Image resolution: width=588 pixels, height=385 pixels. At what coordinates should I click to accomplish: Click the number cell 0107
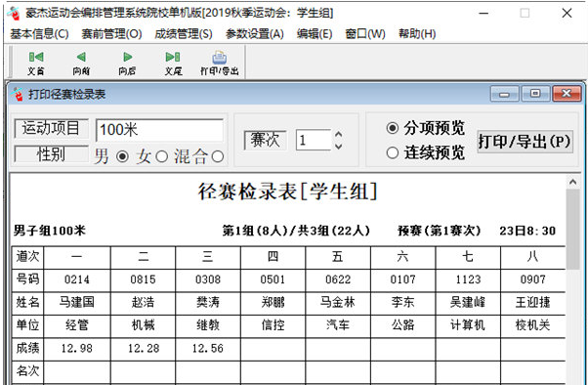pyautogui.click(x=402, y=279)
